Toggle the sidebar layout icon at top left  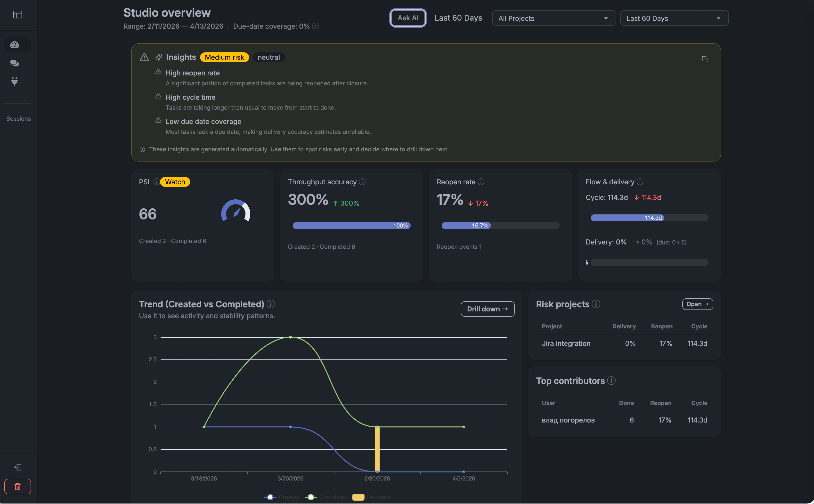[x=17, y=14]
